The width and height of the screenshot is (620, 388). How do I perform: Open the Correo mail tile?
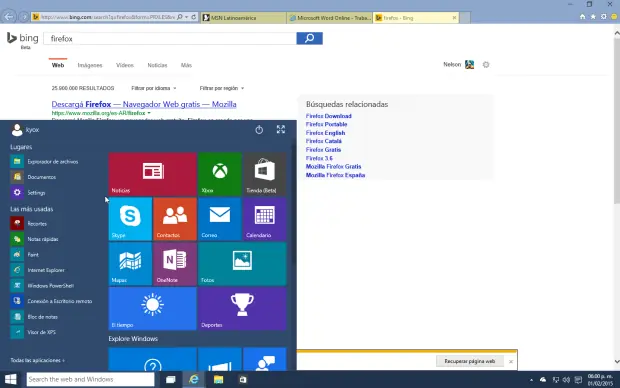tap(220, 219)
